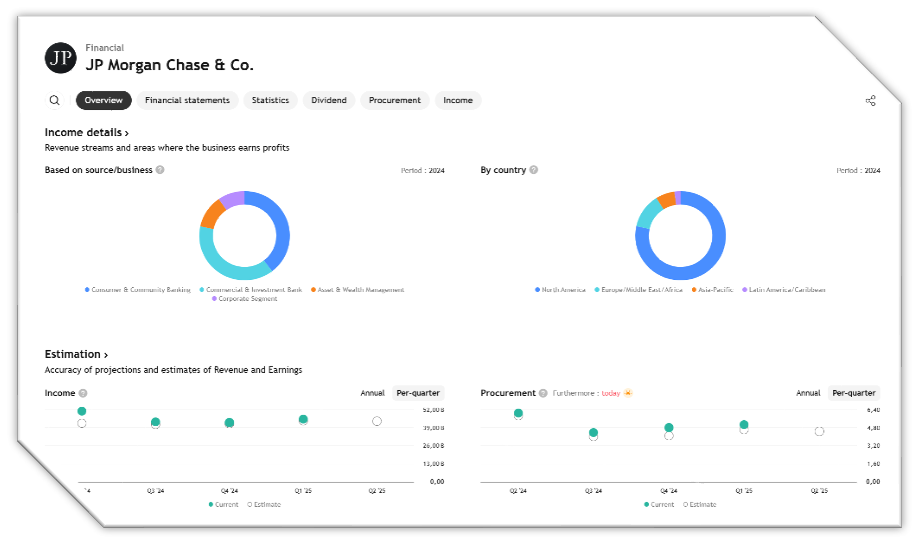Toggle Corporate Segment legend item
This screenshot has width=918, height=544.
244,299
